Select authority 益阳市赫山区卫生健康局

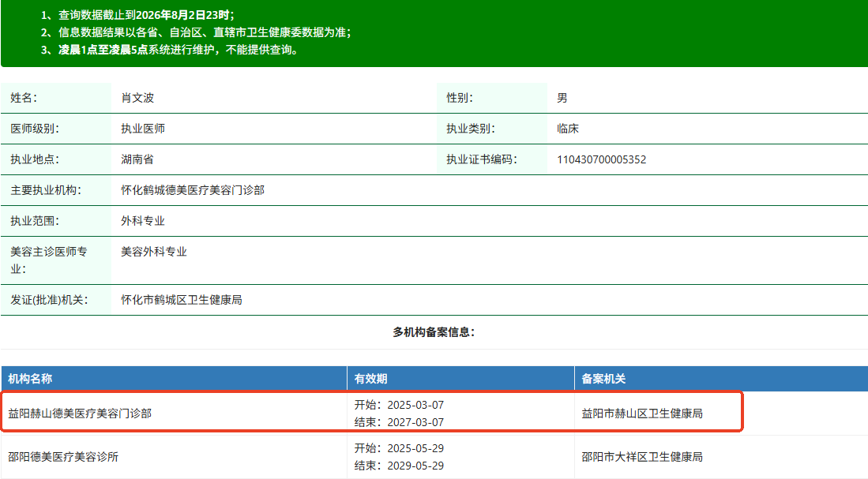pyautogui.click(x=642, y=414)
